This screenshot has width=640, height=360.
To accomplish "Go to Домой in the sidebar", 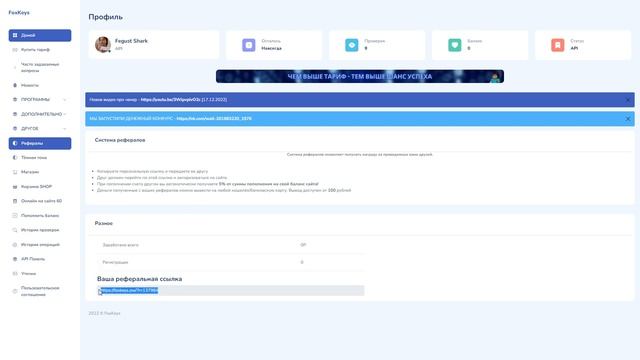I will [x=40, y=36].
